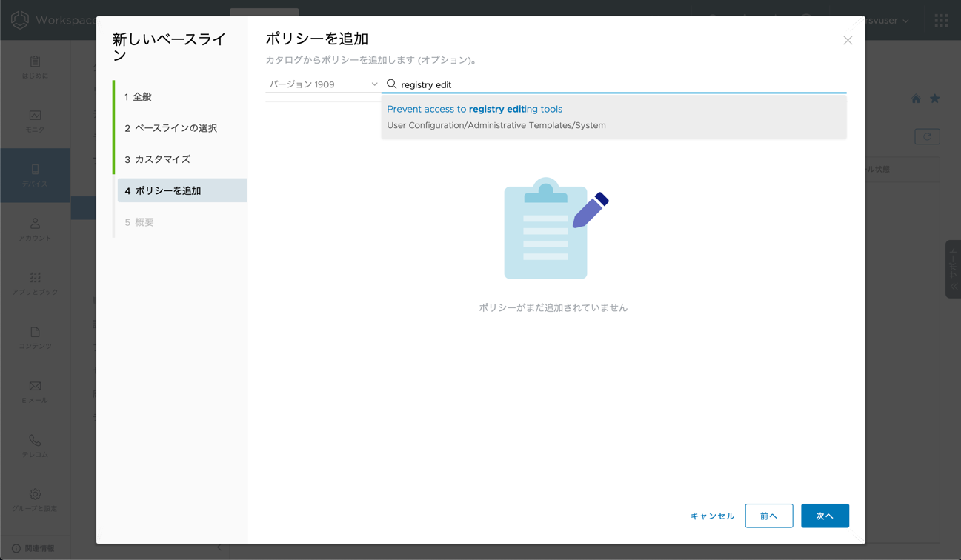This screenshot has height=560, width=961.
Task: Click the search magnifier icon
Action: pos(391,84)
